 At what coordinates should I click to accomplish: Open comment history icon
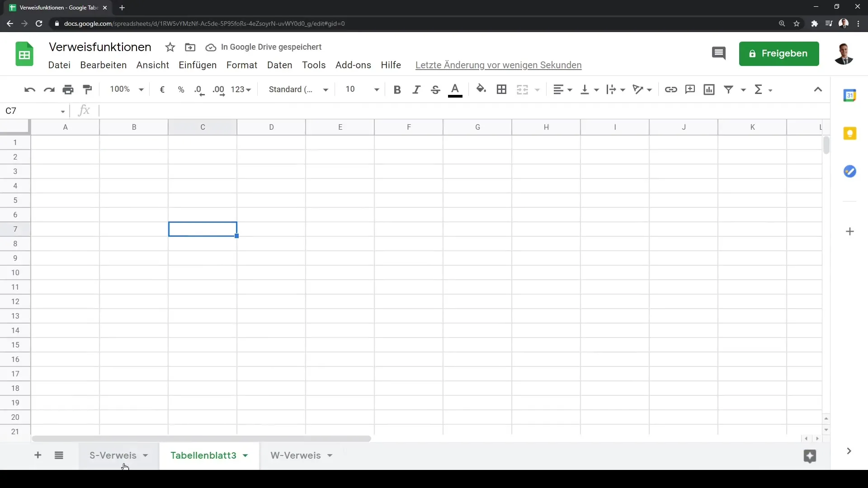coord(719,53)
